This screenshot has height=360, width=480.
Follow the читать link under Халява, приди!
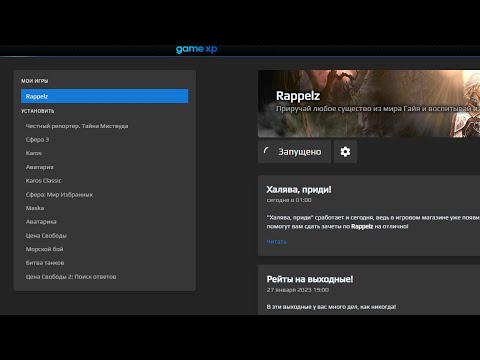(x=276, y=241)
